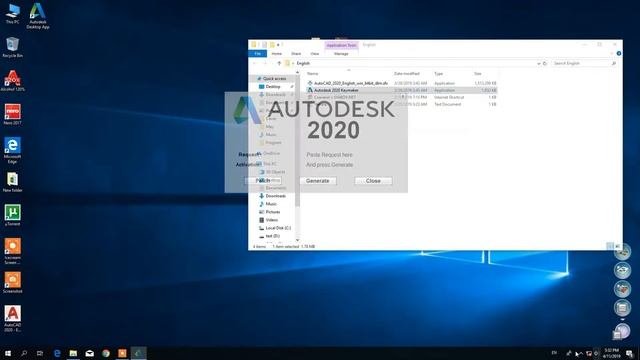
Task: Open the Action Center notifications icon
Action: click(x=629, y=353)
